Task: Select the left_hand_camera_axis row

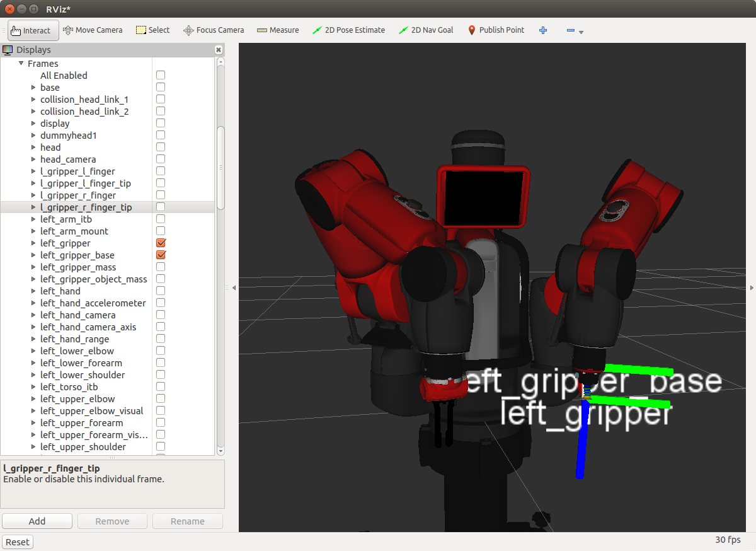Action: [x=107, y=327]
